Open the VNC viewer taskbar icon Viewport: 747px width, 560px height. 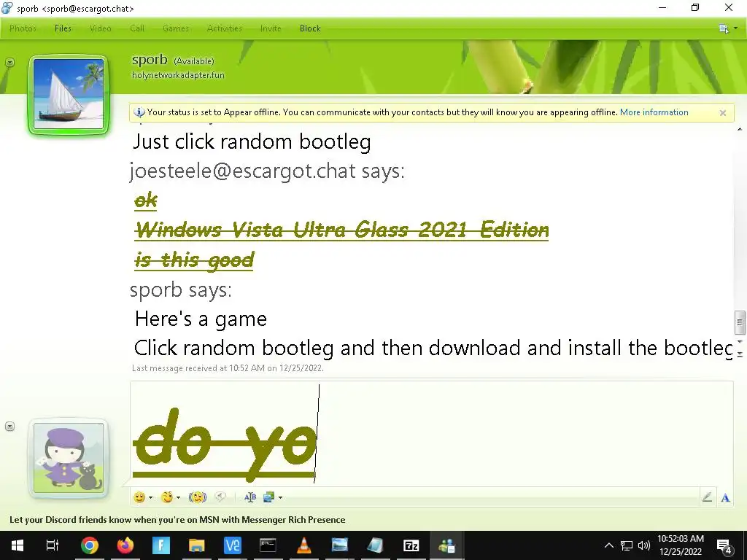point(233,545)
